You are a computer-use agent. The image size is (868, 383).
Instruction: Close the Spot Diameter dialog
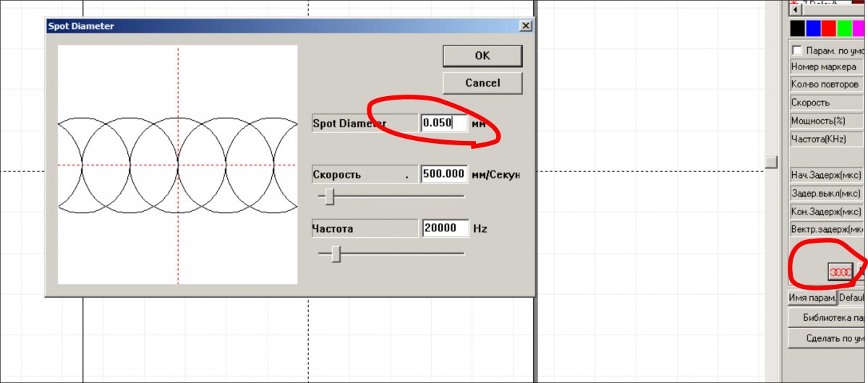pos(526,26)
